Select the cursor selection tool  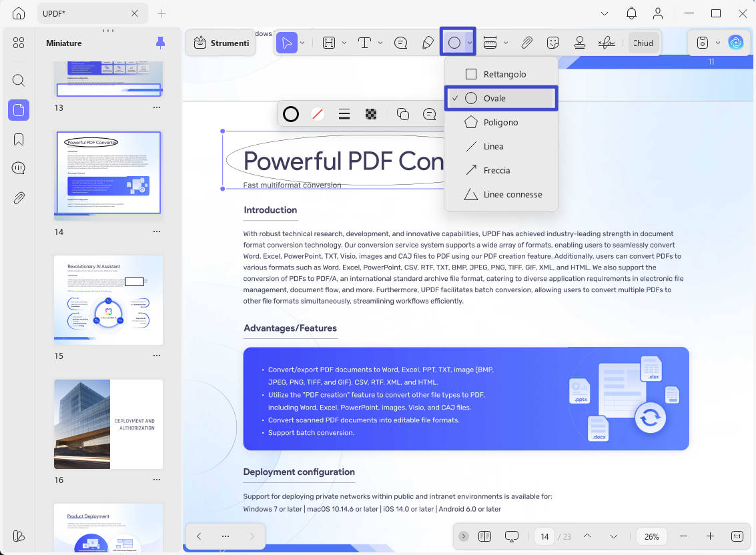pos(286,43)
